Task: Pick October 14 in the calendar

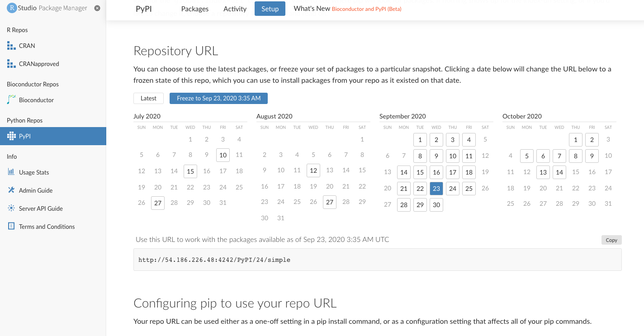Action: 559,172
